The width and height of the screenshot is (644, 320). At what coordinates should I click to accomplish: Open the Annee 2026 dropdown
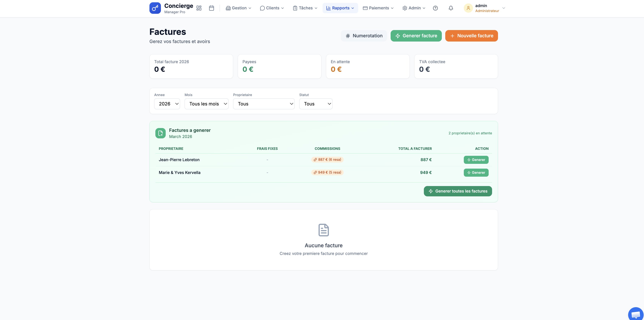coord(167,104)
